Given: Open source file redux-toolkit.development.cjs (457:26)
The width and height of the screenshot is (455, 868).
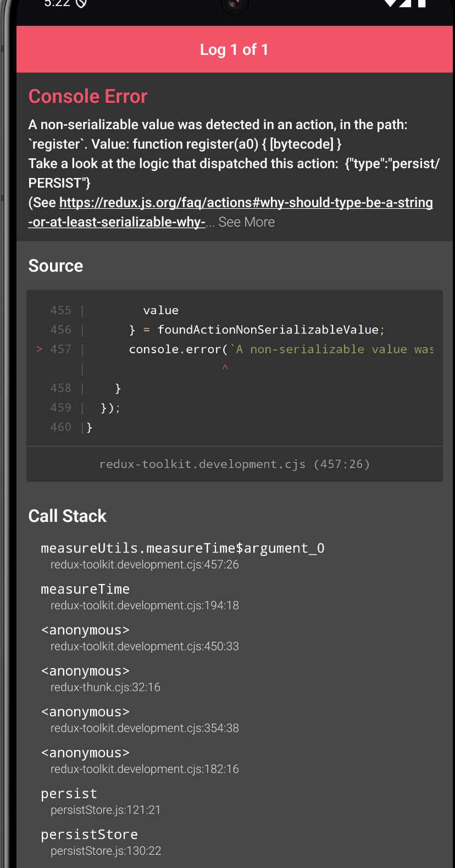Looking at the screenshot, I should coord(234,464).
